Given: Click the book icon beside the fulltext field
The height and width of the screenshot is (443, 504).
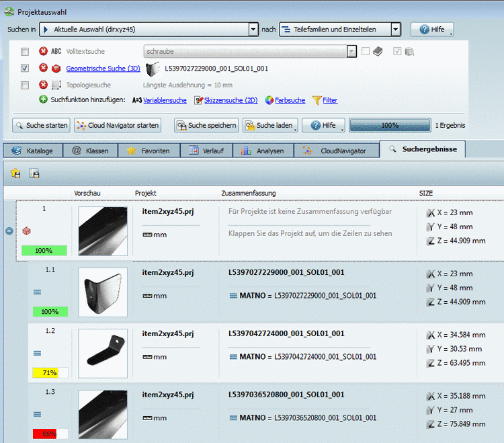Looking at the screenshot, I should click(378, 51).
